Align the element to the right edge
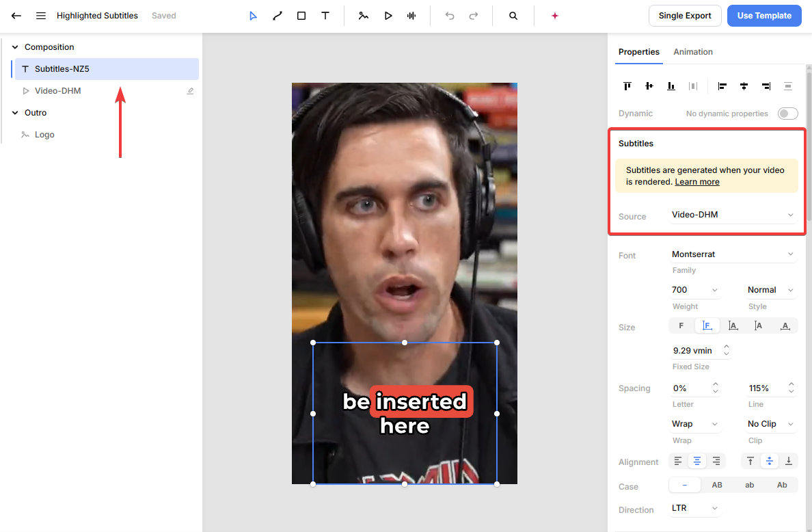 tap(766, 86)
